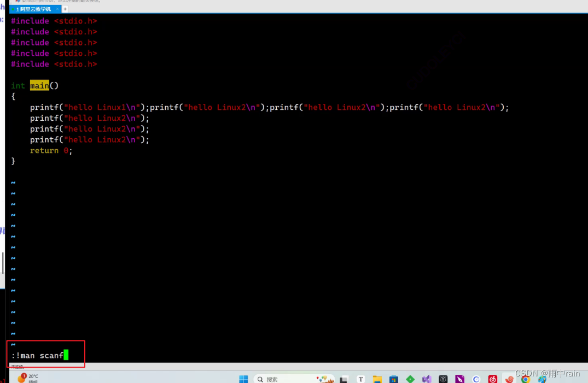The height and width of the screenshot is (383, 588).
Task: Open the dark M-logo app on the taskbar
Action: pos(443,379)
